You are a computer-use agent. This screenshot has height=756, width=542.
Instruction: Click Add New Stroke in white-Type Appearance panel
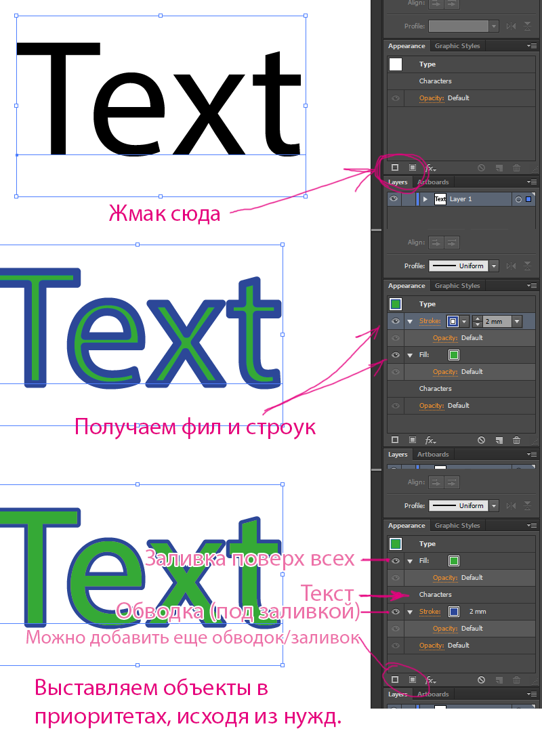pyautogui.click(x=395, y=167)
